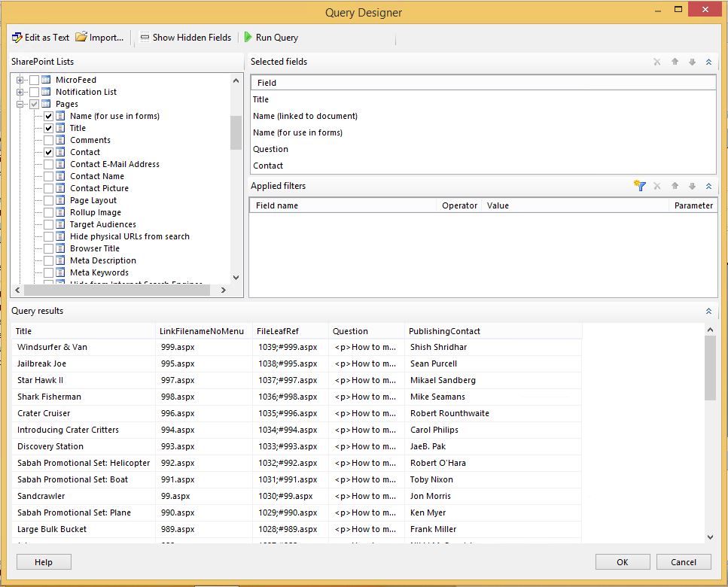Viewport: 728px width, 587px height.
Task: Expand the Notification List node
Action: click(x=20, y=92)
